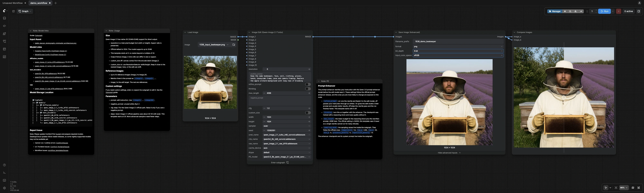The height and width of the screenshot is (193, 644).
Task: Click the Load Image beekeeper preview
Action: point(210,82)
